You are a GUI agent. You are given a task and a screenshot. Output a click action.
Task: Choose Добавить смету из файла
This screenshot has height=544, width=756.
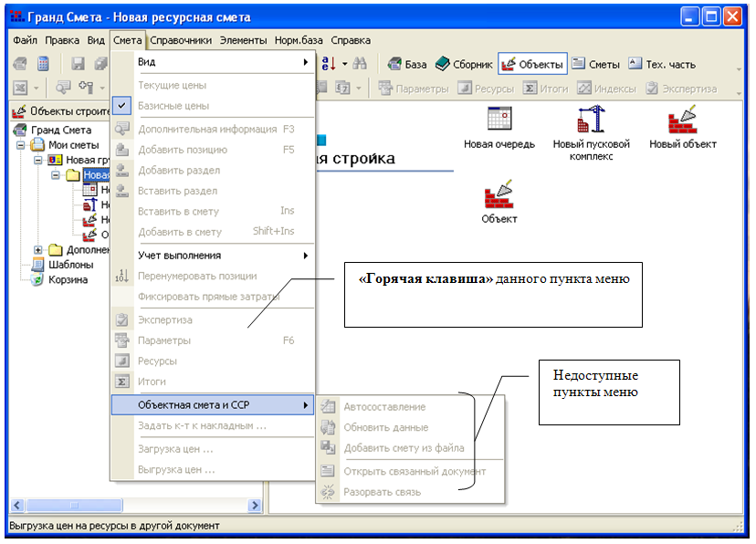coord(410,448)
